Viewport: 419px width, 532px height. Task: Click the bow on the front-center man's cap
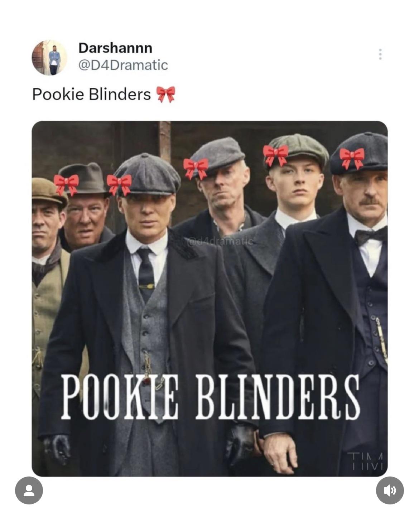point(119,185)
